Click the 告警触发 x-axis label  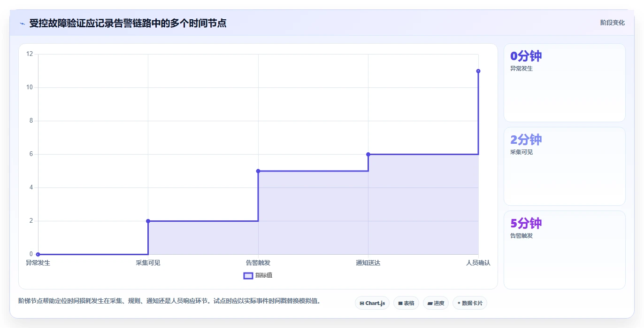(x=258, y=263)
